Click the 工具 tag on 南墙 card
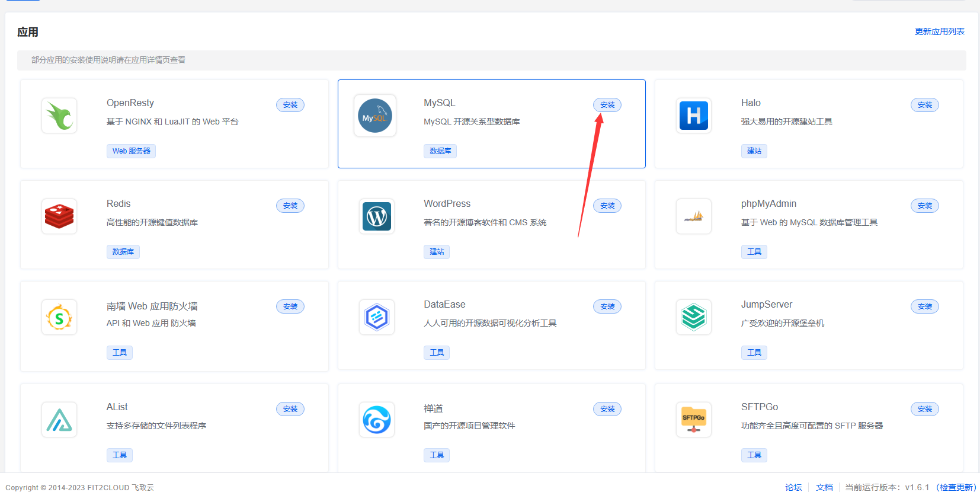 tap(120, 353)
